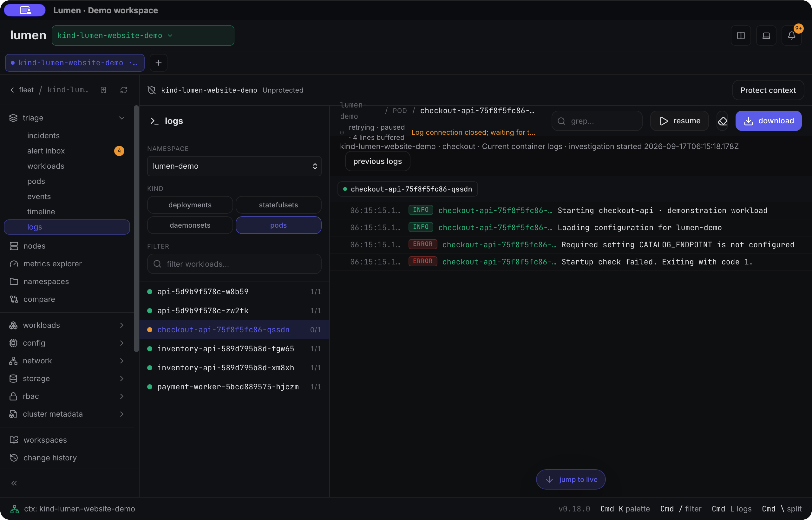Open the lumen-demo namespace selector
The width and height of the screenshot is (812, 520).
(x=234, y=166)
